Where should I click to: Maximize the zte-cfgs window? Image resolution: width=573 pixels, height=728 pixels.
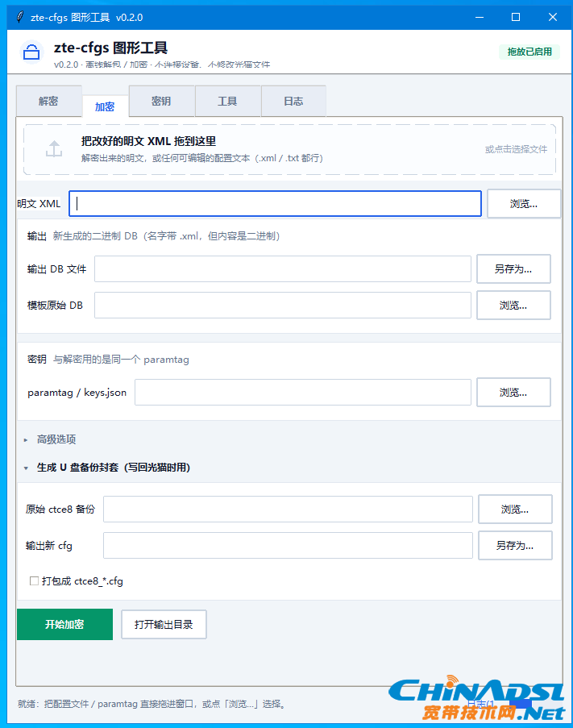(x=516, y=17)
